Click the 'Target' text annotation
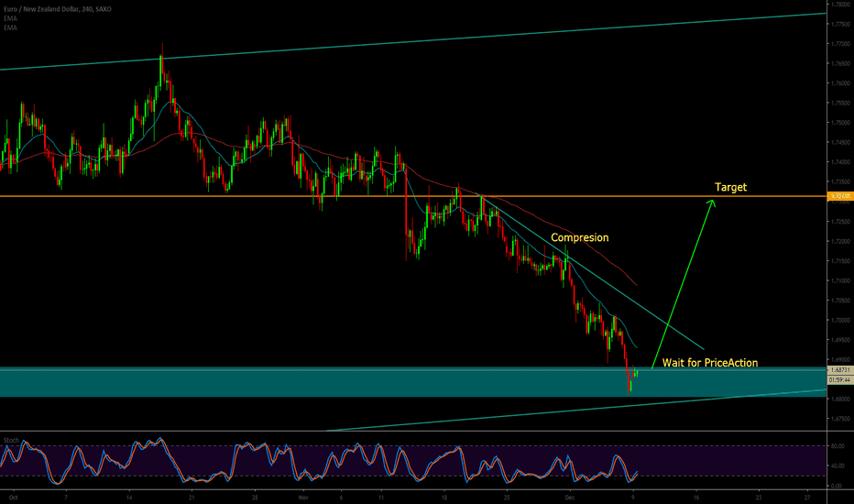The height and width of the screenshot is (504, 854). 730,187
